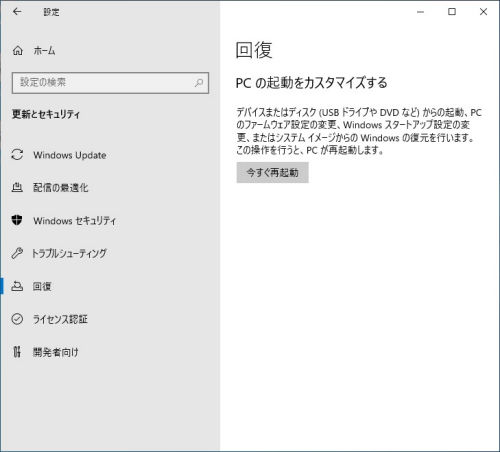
Task: Click the home icon beside ホーム
Action: [18, 51]
